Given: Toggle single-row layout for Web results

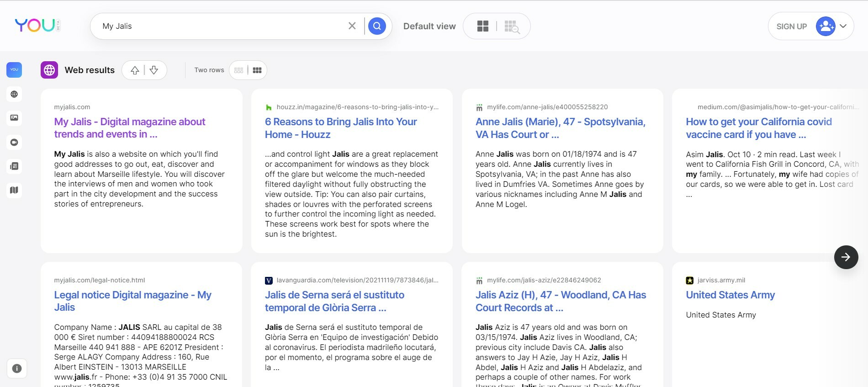Looking at the screenshot, I should click(238, 70).
